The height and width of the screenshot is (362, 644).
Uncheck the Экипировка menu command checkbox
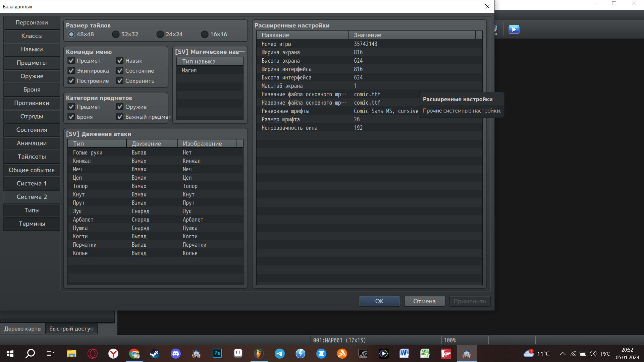(x=71, y=71)
